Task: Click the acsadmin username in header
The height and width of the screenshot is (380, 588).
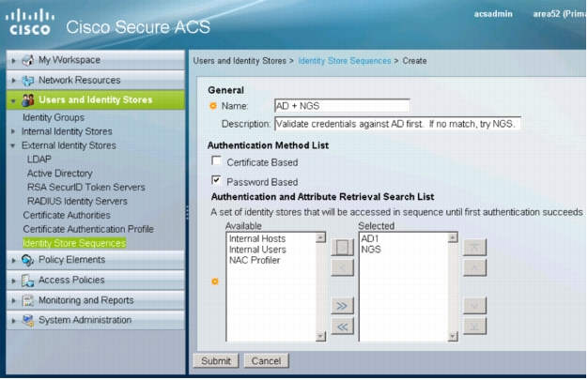Action: 493,14
